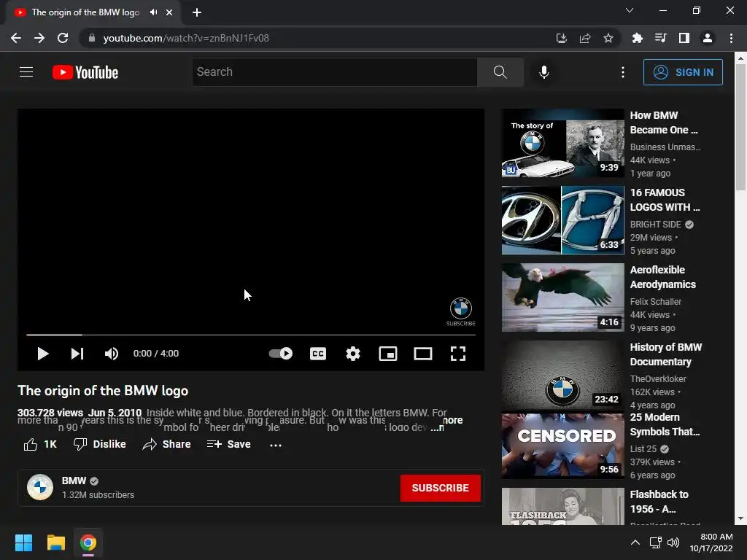Open BRIGHT SIDE channel name

click(656, 225)
